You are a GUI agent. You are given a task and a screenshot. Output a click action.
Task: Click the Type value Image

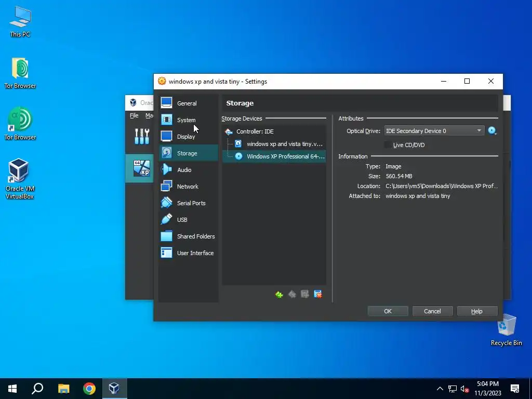click(393, 166)
